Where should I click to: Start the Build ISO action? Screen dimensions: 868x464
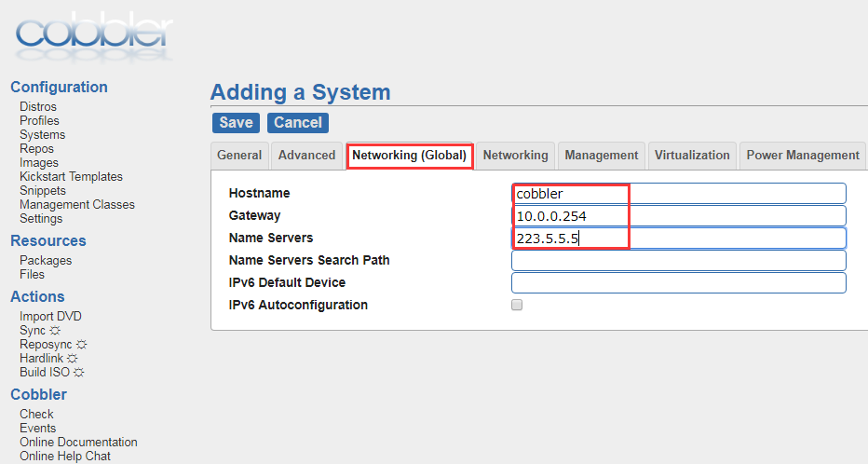(45, 372)
